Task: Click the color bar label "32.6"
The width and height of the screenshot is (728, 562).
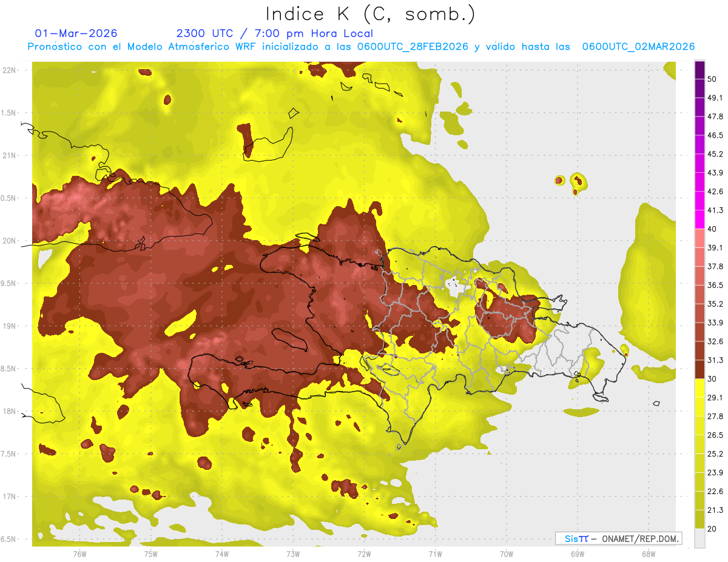Action: pos(715,341)
